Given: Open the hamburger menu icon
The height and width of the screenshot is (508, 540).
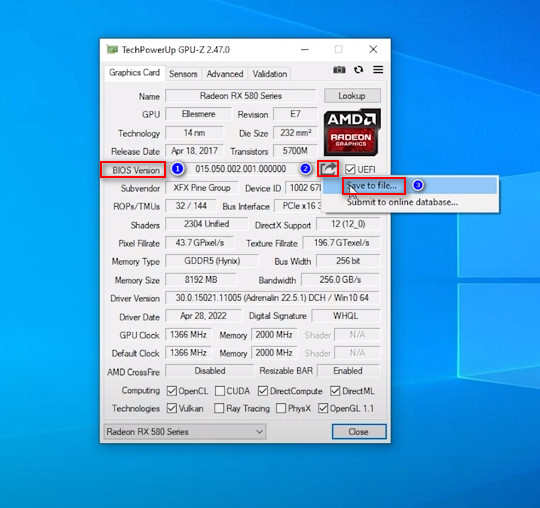Looking at the screenshot, I should 378,70.
